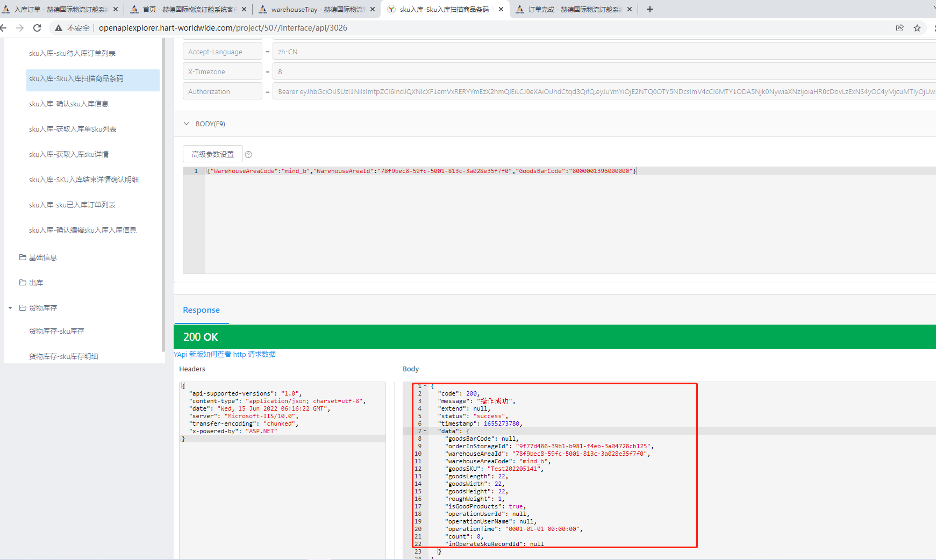The image size is (936, 560).
Task: Fold the data object at line 7
Action: (x=425, y=431)
